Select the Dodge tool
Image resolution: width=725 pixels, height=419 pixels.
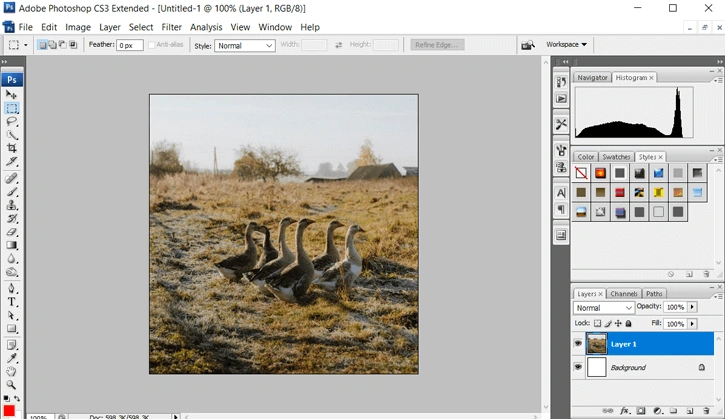[x=12, y=272]
